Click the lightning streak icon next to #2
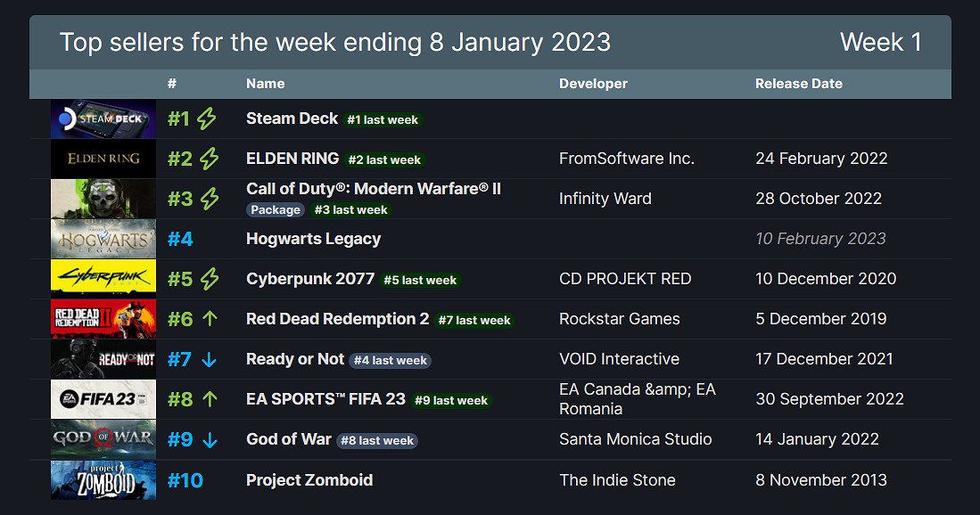The width and height of the screenshot is (980, 515). [x=209, y=159]
